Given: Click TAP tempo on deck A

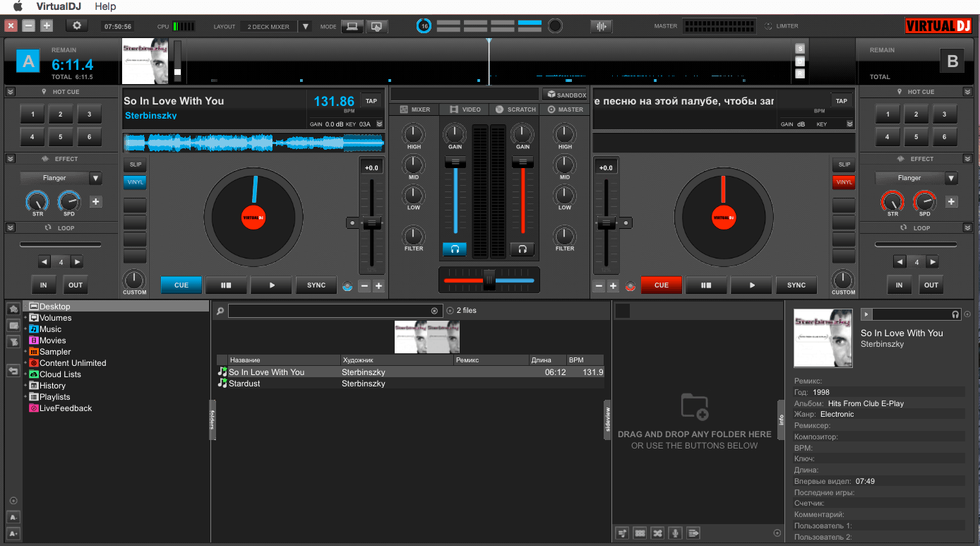Looking at the screenshot, I should coord(371,101).
